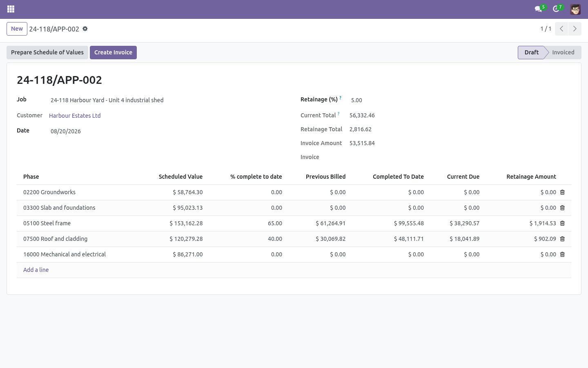Viewport: 588px width, 368px height.
Task: Edit the Date field 08/20/2026
Action: pos(66,131)
